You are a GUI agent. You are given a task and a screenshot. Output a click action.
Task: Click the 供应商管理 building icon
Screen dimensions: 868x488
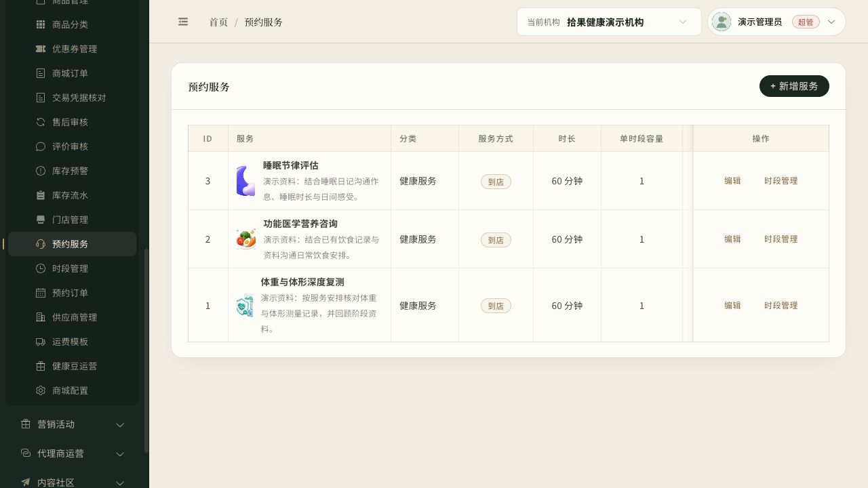pyautogui.click(x=41, y=317)
